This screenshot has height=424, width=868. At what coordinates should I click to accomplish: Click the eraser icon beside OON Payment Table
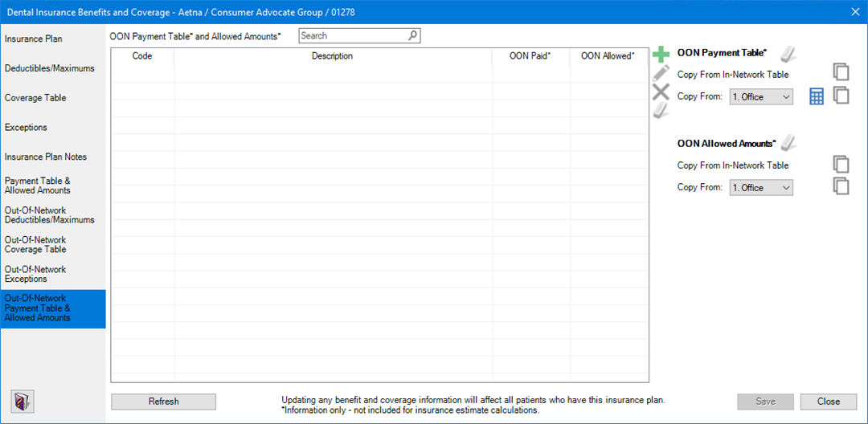pyautogui.click(x=788, y=54)
